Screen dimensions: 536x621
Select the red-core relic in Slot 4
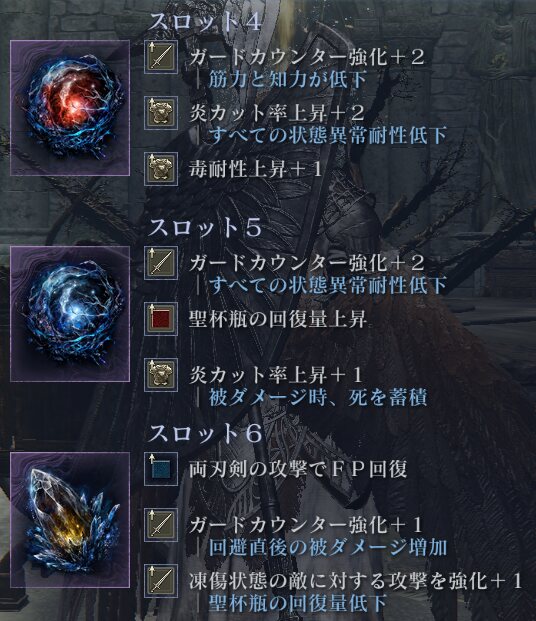click(70, 108)
